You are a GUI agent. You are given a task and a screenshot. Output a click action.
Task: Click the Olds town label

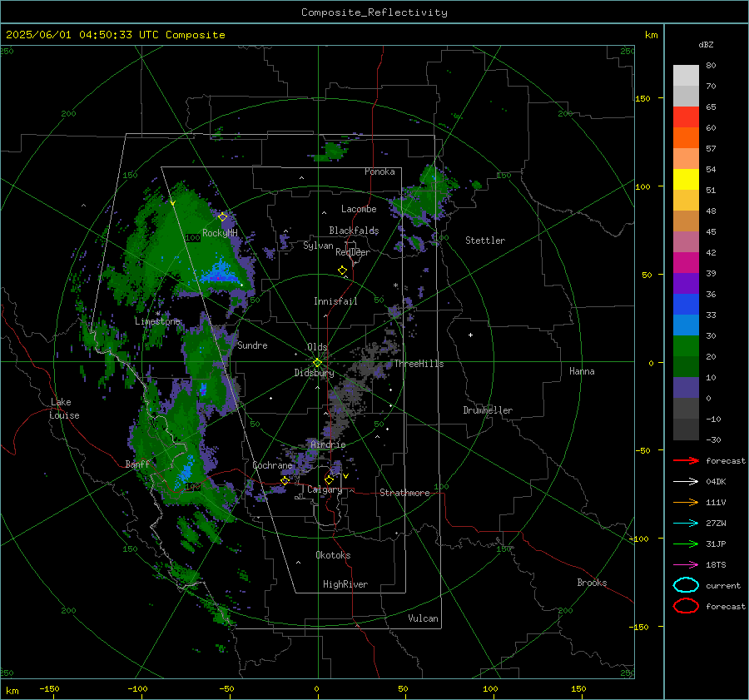point(317,347)
